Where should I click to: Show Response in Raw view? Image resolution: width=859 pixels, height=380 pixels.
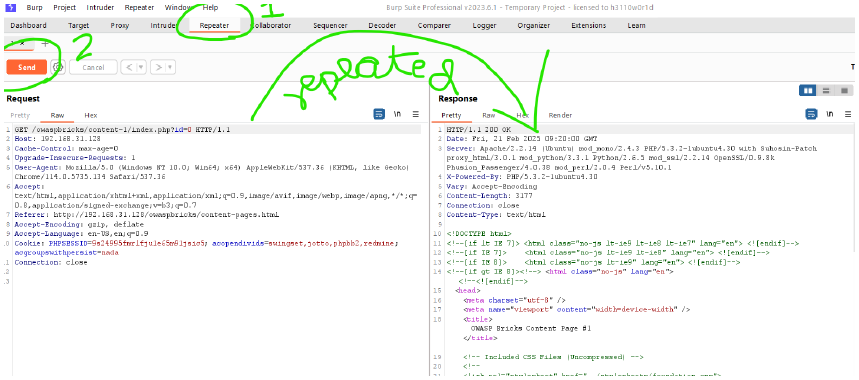(489, 116)
